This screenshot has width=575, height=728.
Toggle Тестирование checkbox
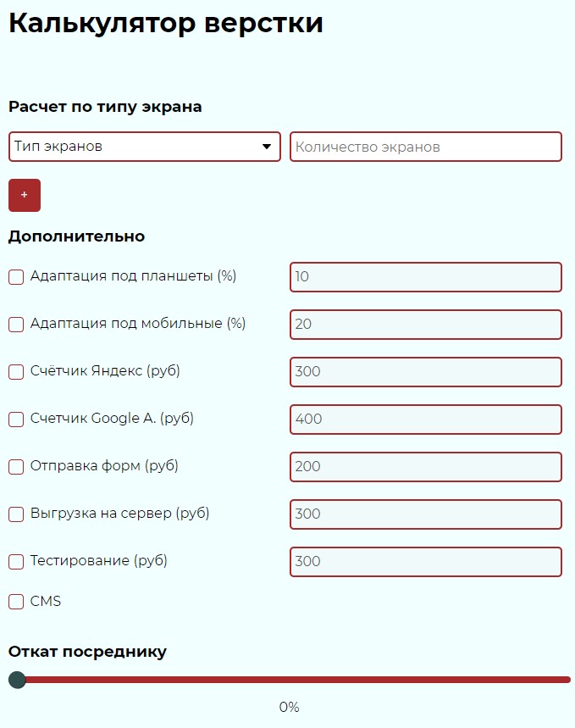16,561
